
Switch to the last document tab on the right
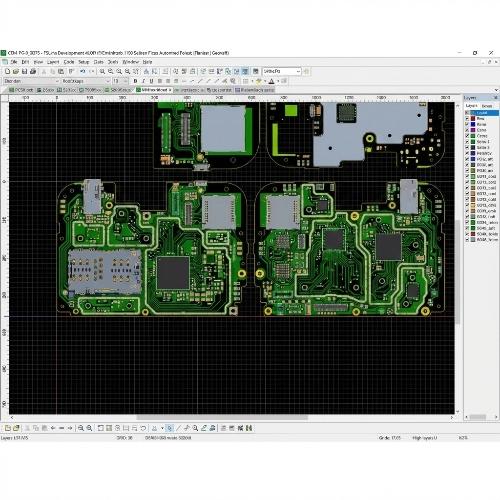coord(254,90)
